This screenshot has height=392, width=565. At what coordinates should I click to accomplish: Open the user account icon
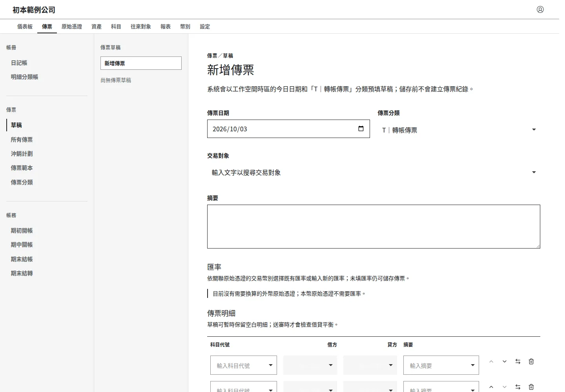tap(540, 9)
